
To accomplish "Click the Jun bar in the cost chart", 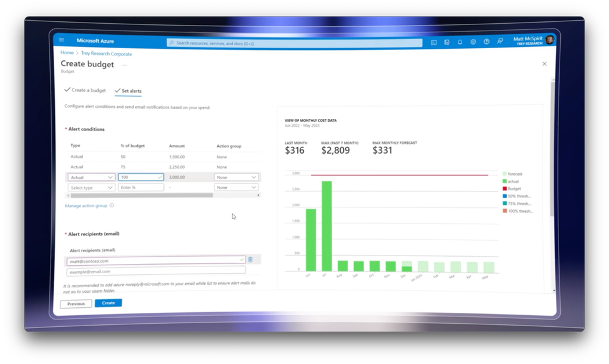I will point(311,240).
